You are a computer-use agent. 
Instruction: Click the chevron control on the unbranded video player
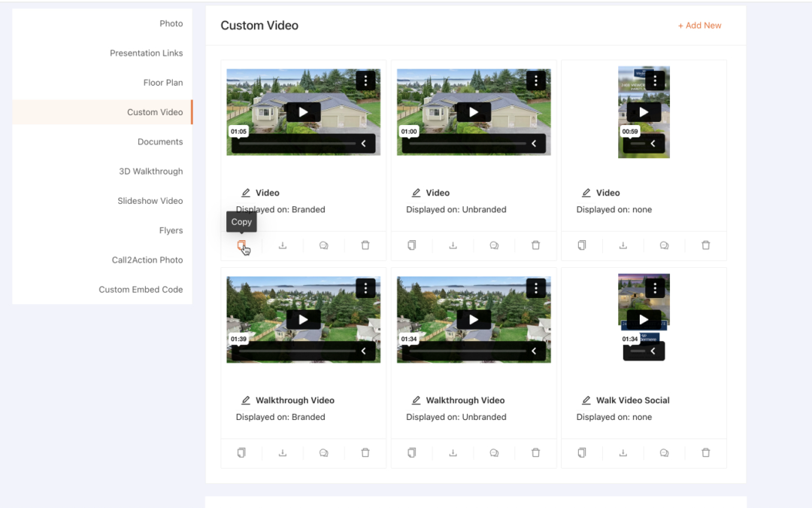point(534,143)
